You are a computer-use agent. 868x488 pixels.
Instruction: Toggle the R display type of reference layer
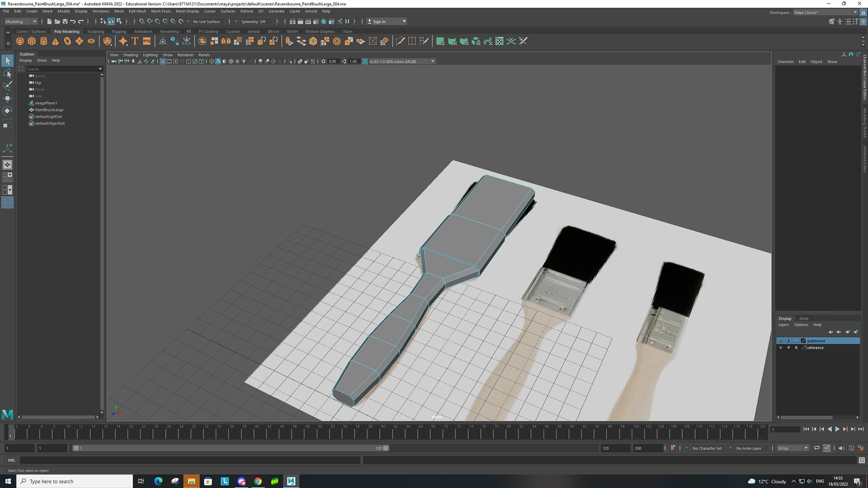point(796,347)
